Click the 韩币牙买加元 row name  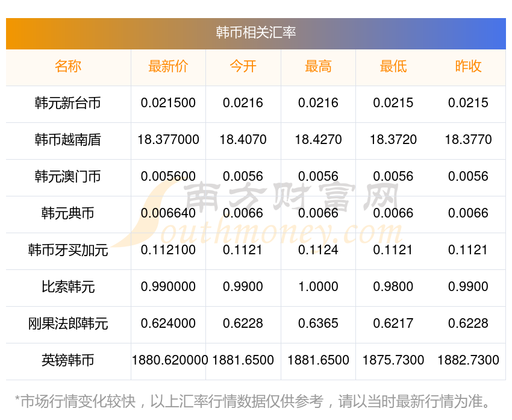pyautogui.click(x=68, y=250)
